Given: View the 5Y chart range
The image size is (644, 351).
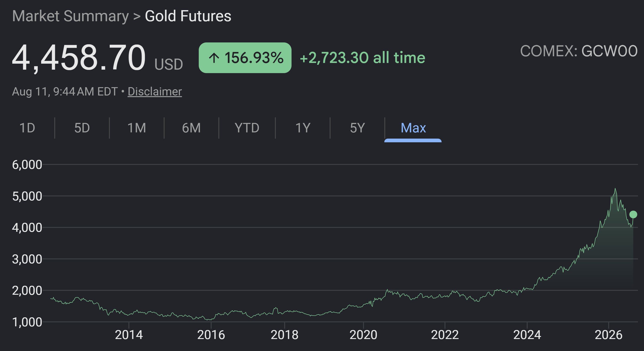Looking at the screenshot, I should (358, 128).
